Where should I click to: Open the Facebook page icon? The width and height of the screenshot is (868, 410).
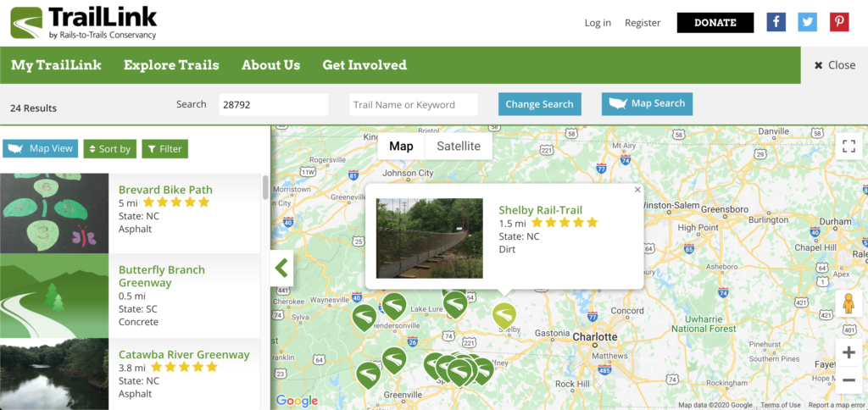776,22
